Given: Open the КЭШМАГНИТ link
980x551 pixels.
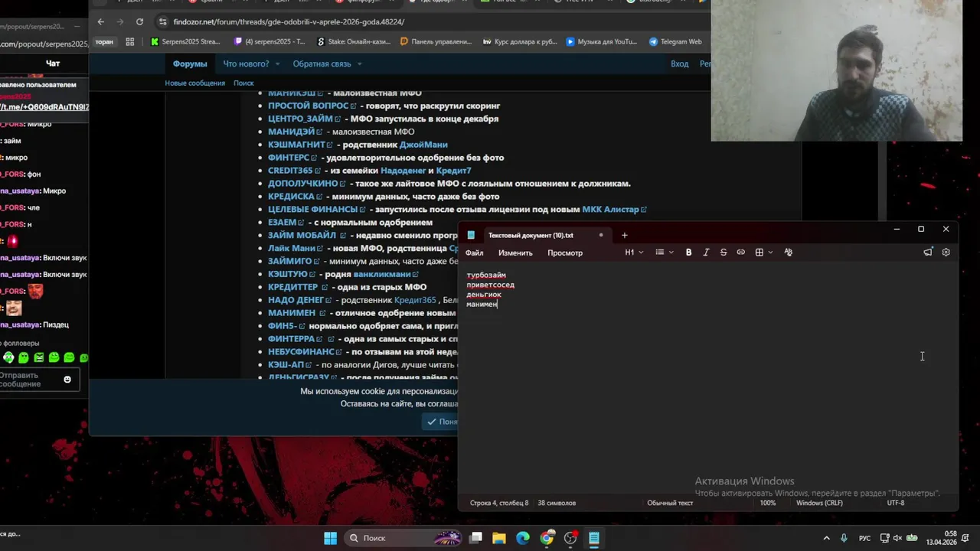Looking at the screenshot, I should click(300, 145).
